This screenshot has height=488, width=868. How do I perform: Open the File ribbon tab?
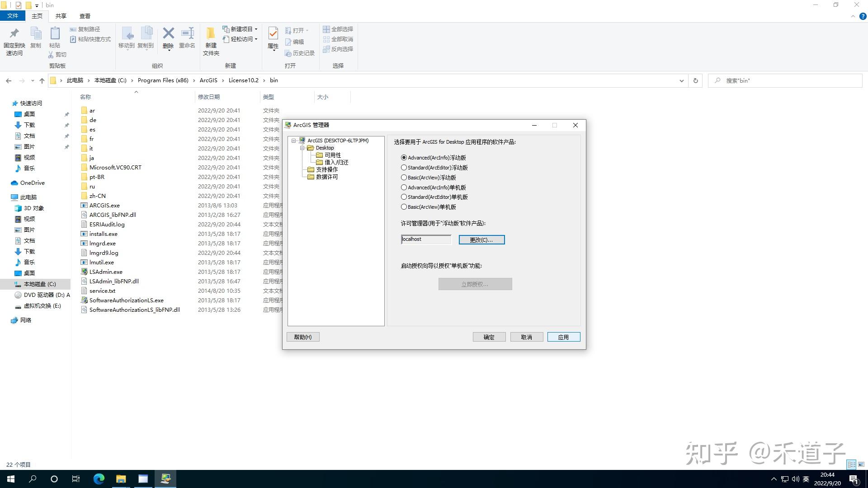(13, 16)
